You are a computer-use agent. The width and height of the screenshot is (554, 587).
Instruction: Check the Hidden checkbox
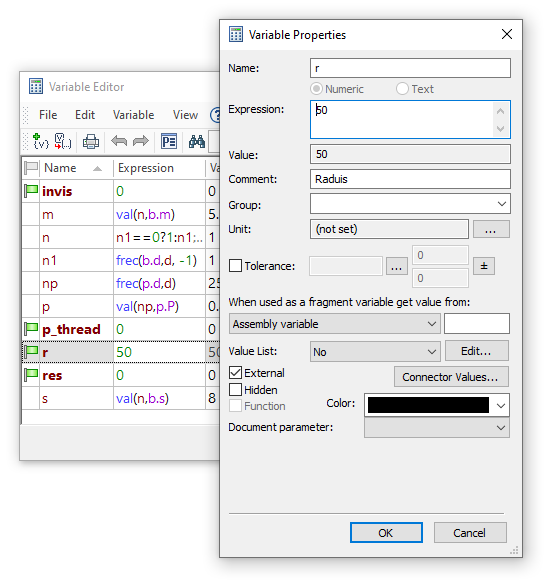235,390
